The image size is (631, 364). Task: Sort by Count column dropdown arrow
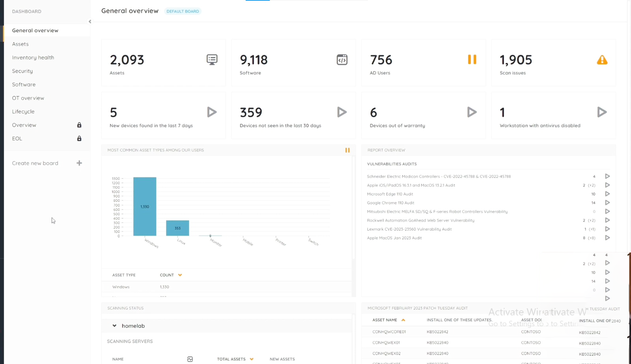coord(180,275)
